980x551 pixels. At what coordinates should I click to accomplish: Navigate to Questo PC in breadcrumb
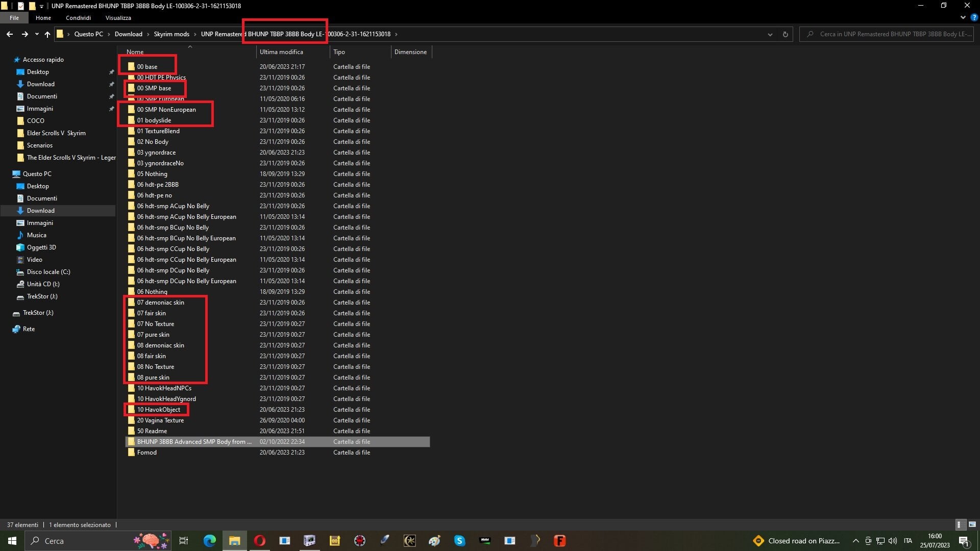88,34
